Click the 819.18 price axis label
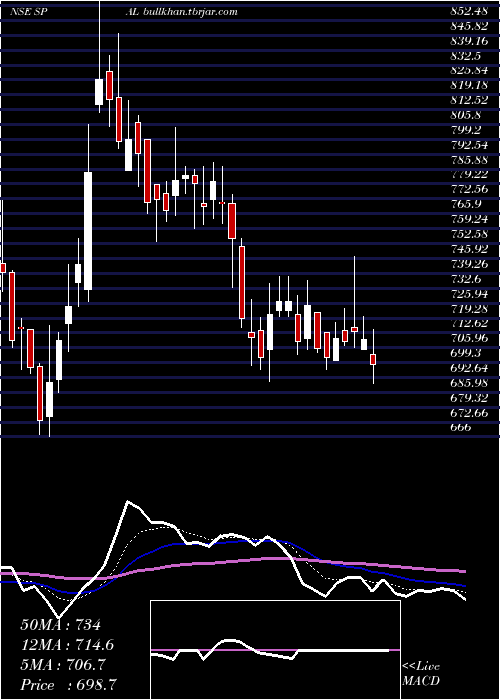Viewport: 500px width, 700px height. coord(468,86)
